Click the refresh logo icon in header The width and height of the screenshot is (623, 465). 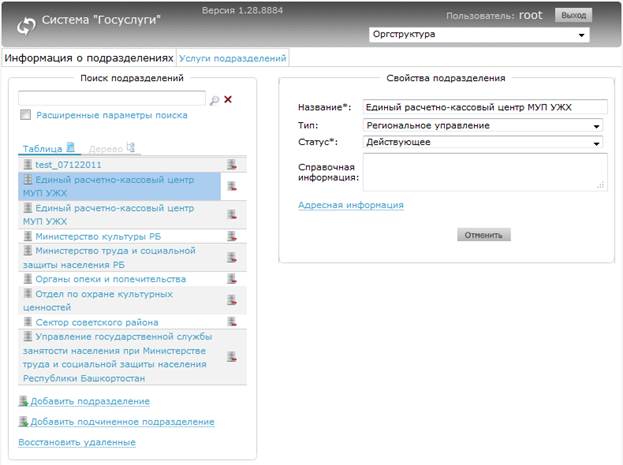[x=26, y=27]
